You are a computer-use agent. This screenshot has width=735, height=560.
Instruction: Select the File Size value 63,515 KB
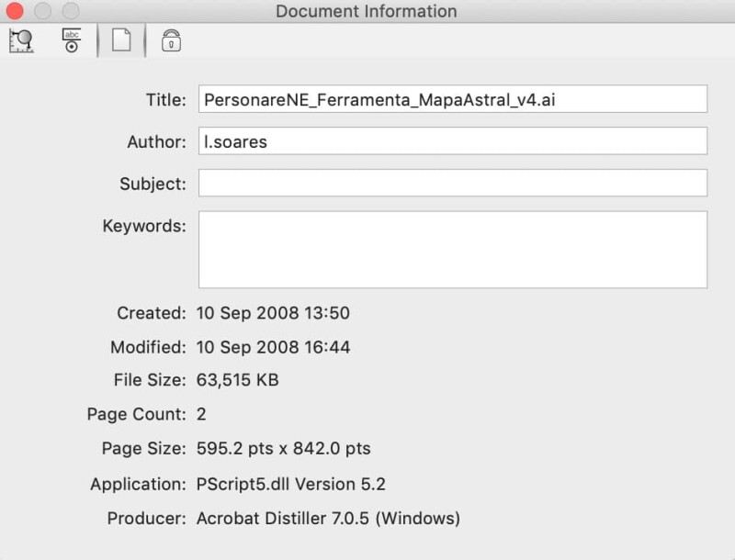click(x=238, y=379)
